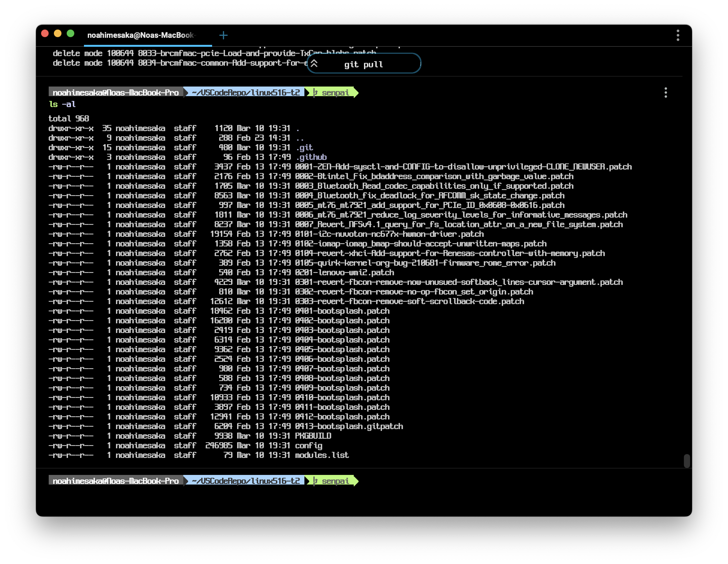Click the 0001-ZEN-Add-sysctl patch file name

click(463, 167)
